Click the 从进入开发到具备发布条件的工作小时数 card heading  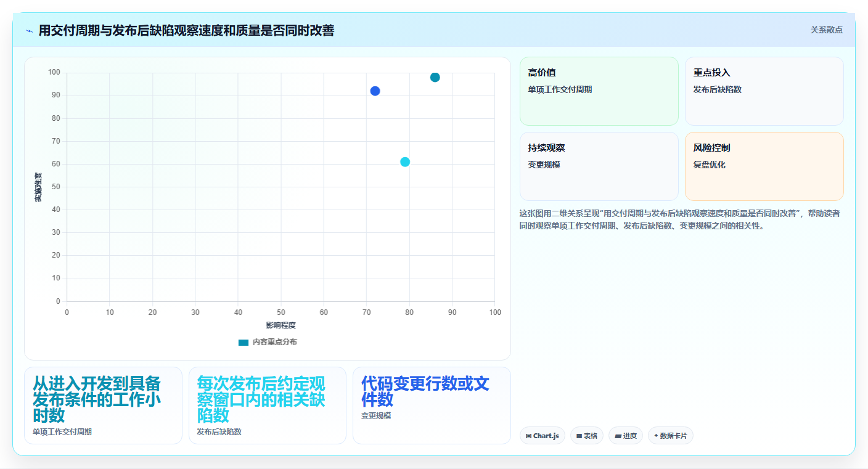97,399
